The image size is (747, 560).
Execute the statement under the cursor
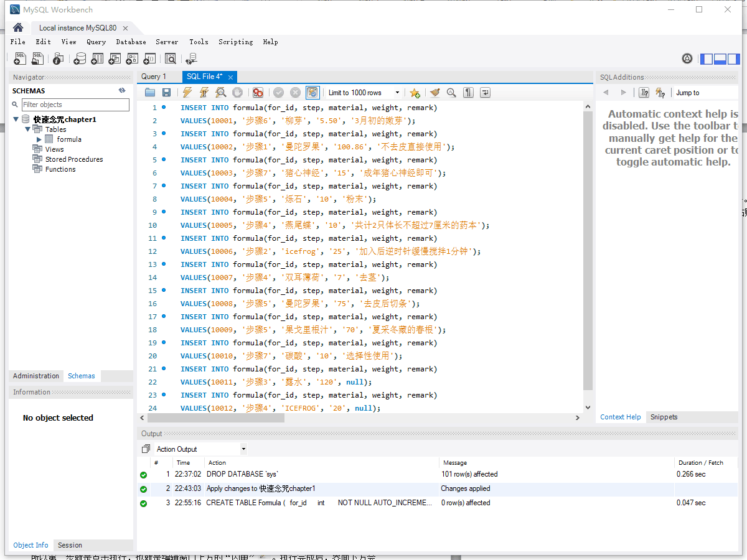204,93
